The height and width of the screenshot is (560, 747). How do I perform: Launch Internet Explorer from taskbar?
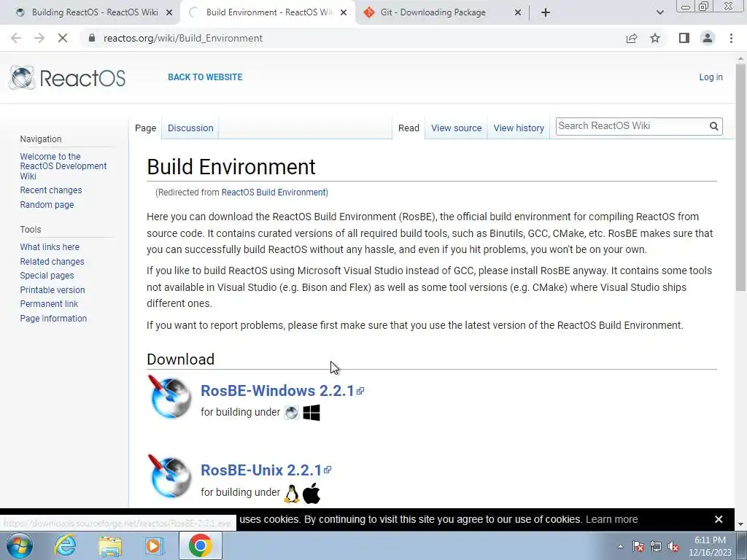point(65,545)
